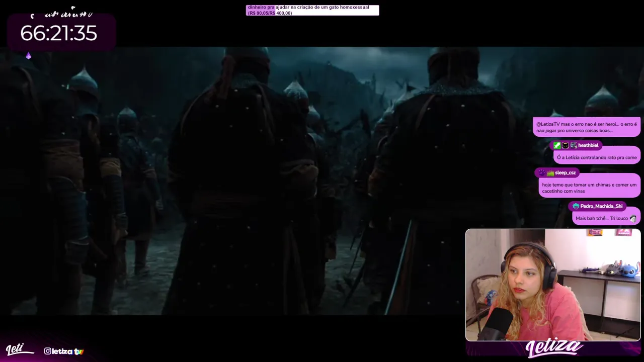
Task: Click the 66:21:35 subathon countdown timer
Action: pos(58,33)
